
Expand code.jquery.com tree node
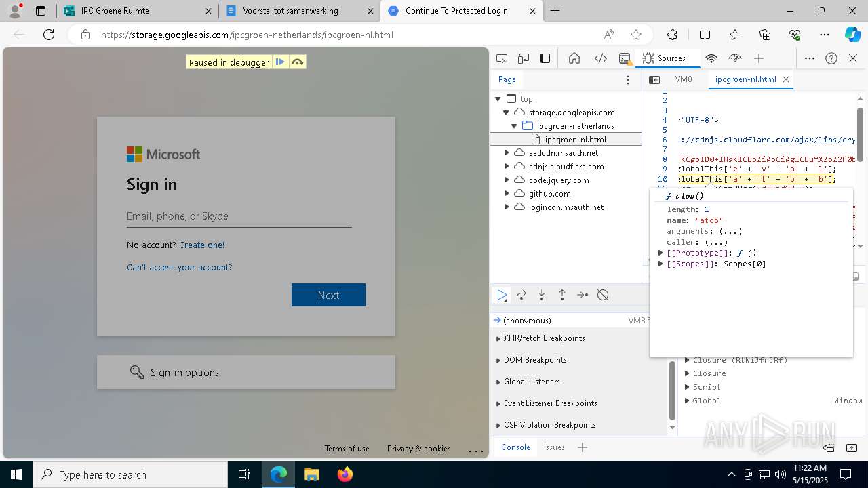[506, 180]
